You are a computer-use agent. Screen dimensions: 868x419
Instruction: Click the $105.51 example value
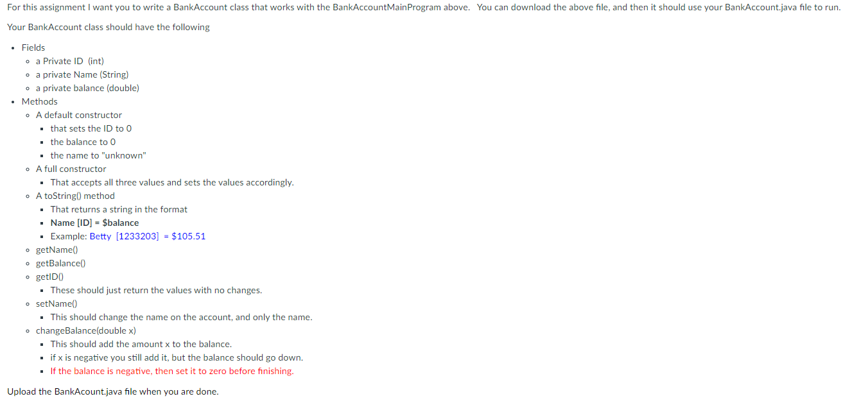[x=186, y=236]
